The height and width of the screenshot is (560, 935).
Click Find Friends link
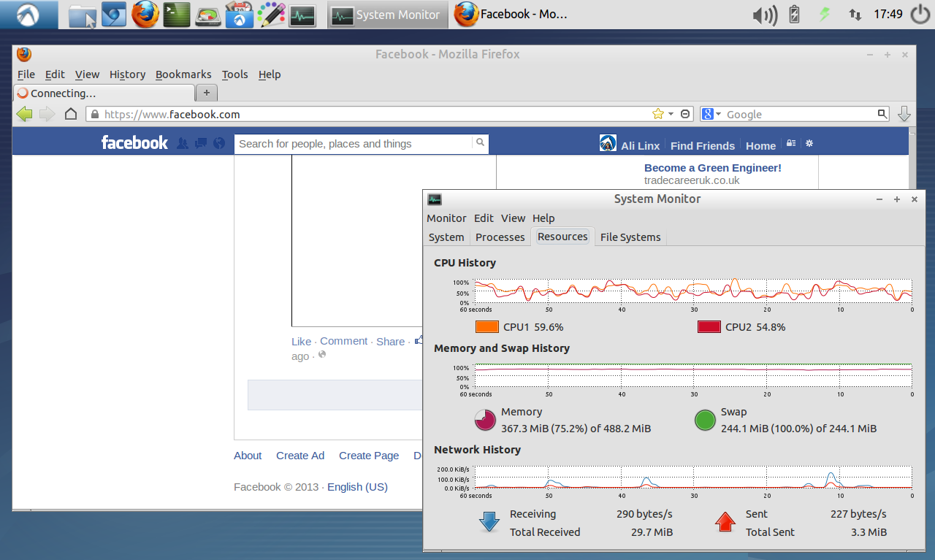tap(703, 145)
